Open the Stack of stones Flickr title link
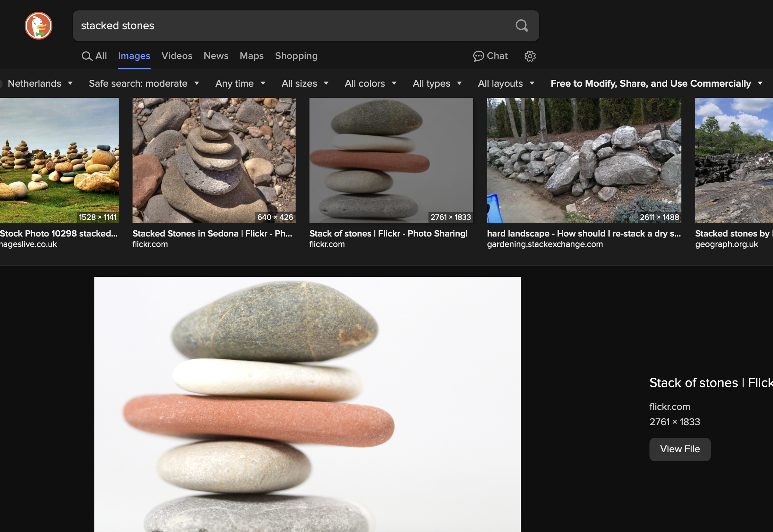 (x=389, y=233)
